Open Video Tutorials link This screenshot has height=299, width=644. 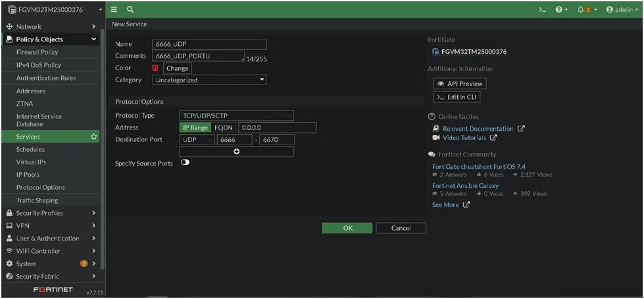[464, 138]
